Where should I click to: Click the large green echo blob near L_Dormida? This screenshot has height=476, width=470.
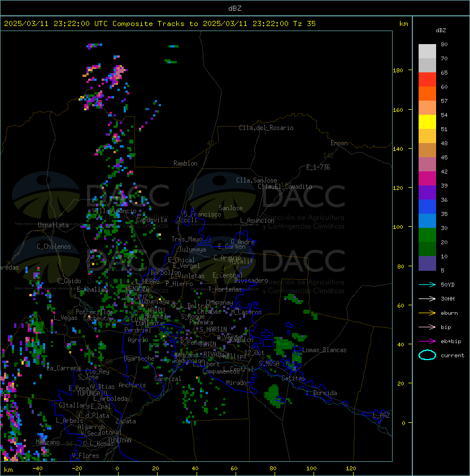pos(273,395)
